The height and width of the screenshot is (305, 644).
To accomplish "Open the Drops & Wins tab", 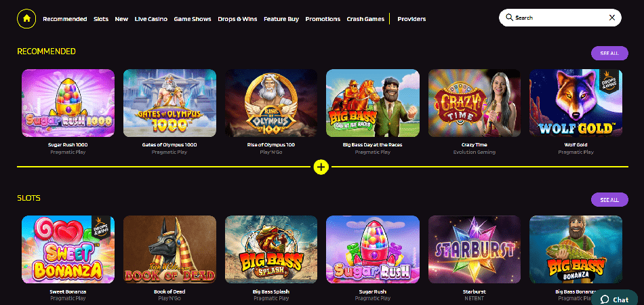I will click(x=237, y=19).
